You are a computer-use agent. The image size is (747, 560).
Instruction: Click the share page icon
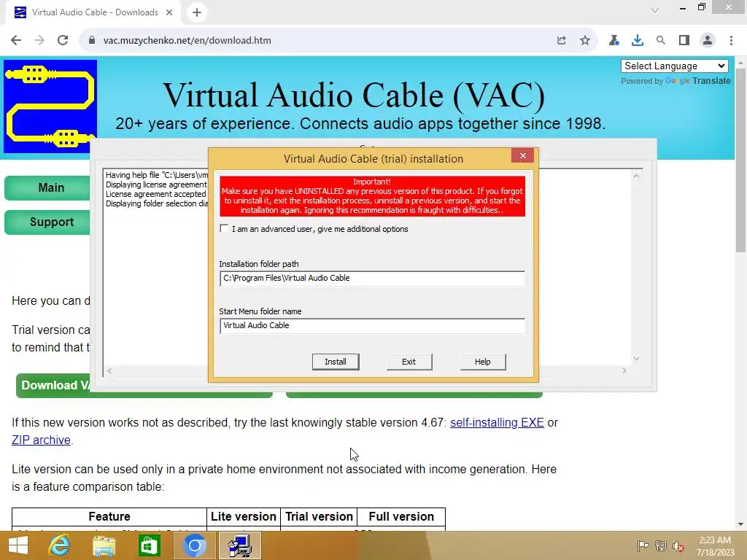pyautogui.click(x=562, y=41)
